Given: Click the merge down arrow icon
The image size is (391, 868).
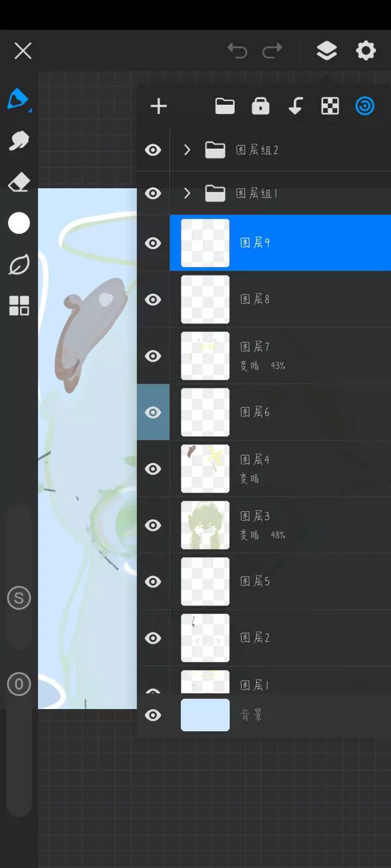Looking at the screenshot, I should click(295, 106).
